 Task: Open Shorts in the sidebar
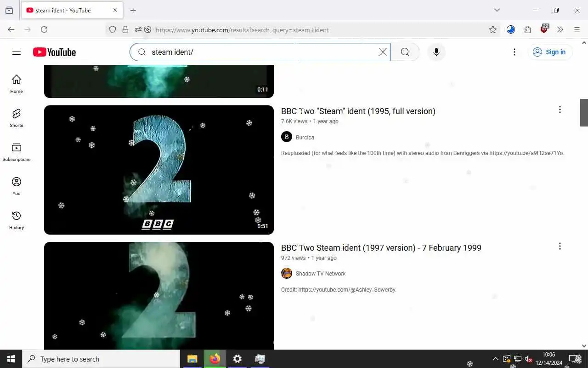point(17,118)
